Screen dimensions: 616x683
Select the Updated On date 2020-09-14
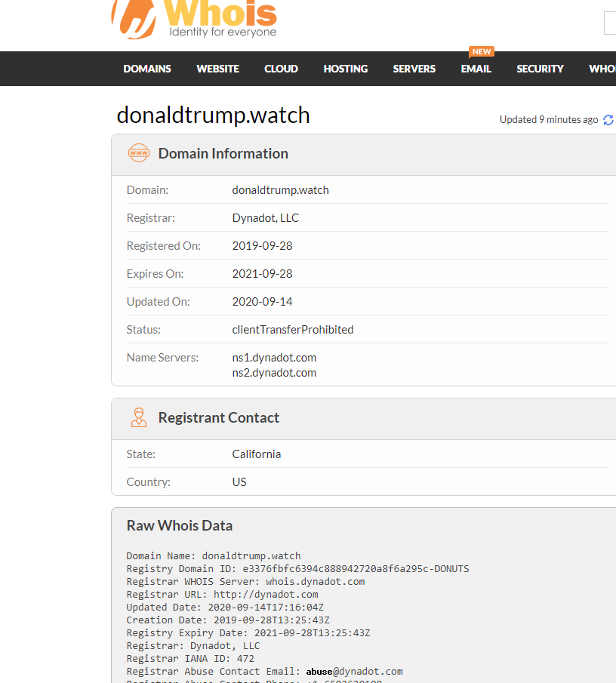coord(262,301)
